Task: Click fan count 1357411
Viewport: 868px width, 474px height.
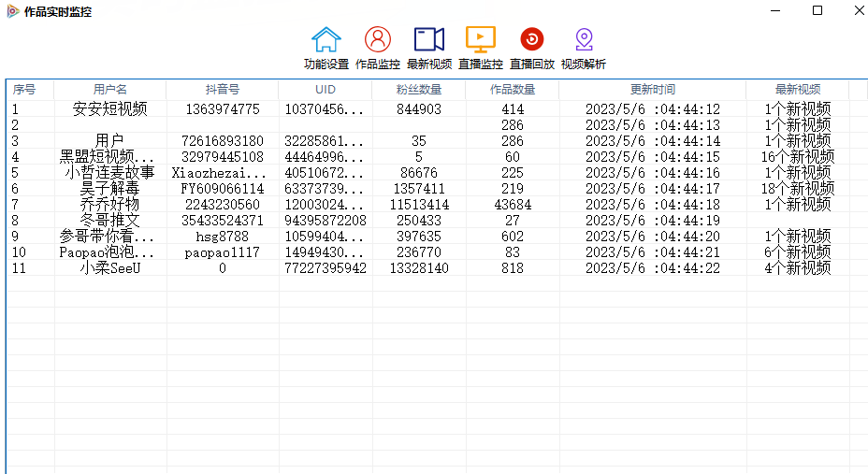Action: [418, 189]
